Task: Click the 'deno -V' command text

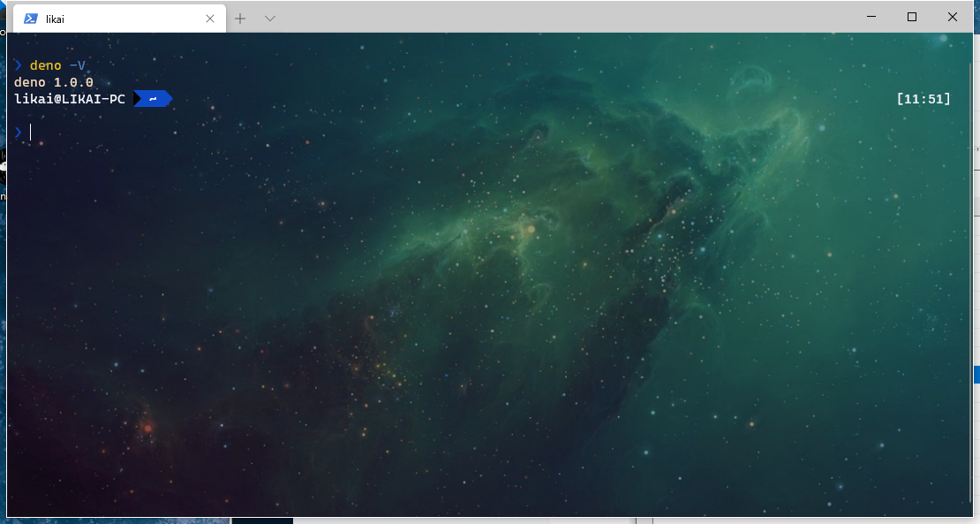Action: tap(57, 65)
